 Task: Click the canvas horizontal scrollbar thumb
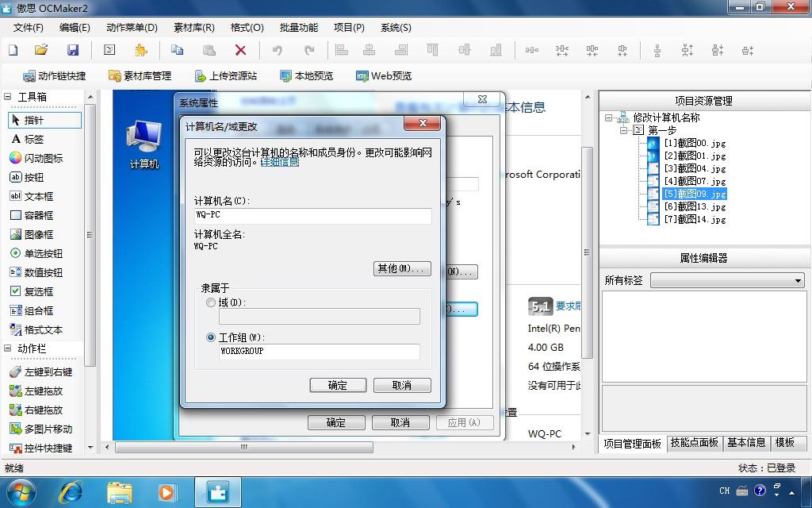pyautogui.click(x=244, y=447)
